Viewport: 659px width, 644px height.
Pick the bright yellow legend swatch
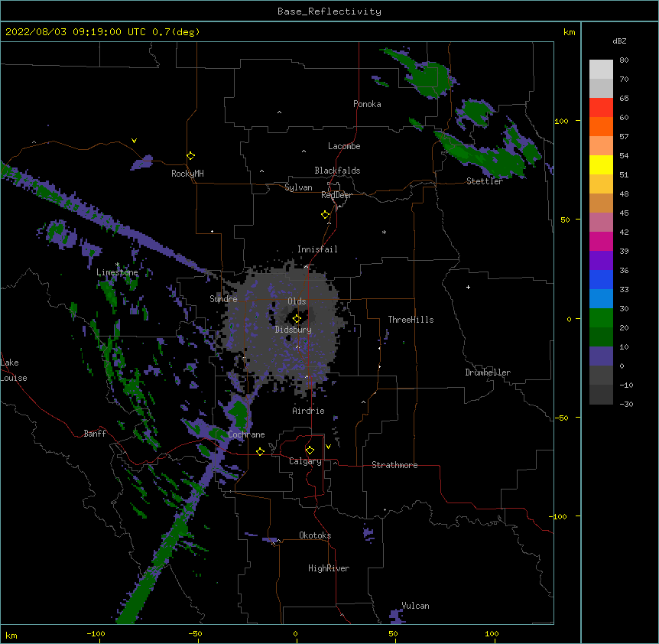click(601, 164)
